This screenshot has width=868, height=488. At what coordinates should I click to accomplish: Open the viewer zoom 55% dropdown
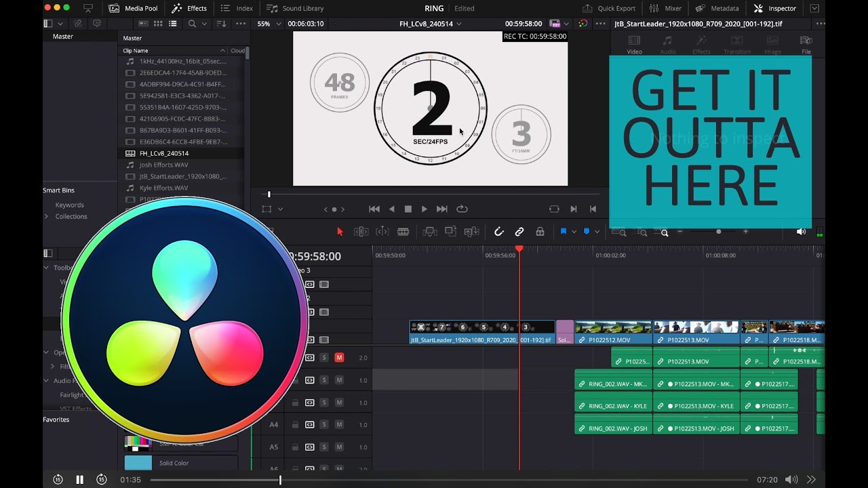point(268,24)
